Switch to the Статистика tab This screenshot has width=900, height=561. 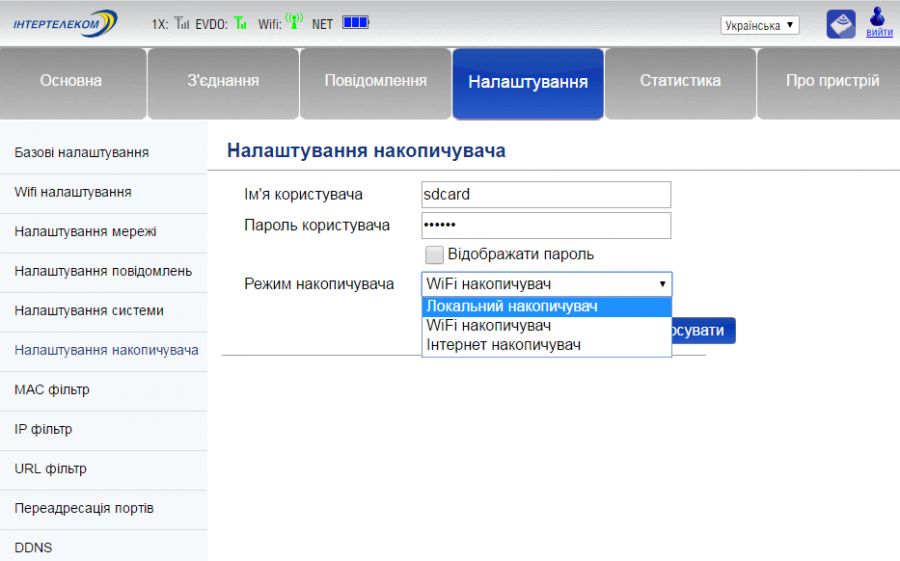(680, 81)
